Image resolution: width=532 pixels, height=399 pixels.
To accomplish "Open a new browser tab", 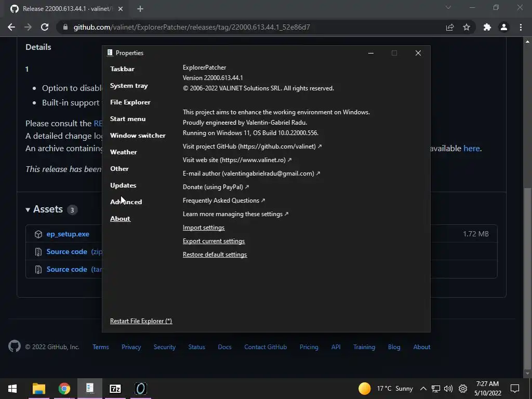I will pyautogui.click(x=140, y=9).
